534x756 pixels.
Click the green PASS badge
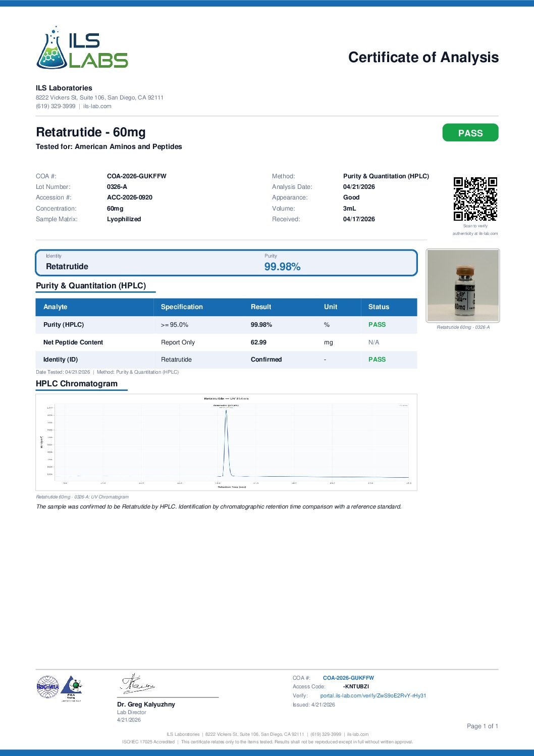point(470,133)
